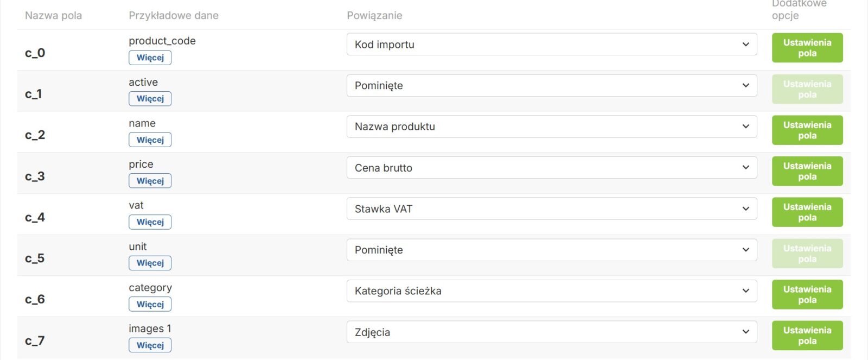The image size is (868, 360).
Task: Click Więcej under images 1 field
Action: [x=150, y=345]
